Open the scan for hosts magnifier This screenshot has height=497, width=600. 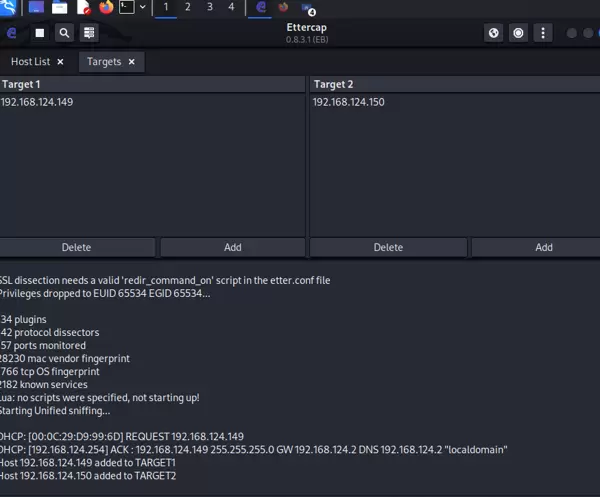(65, 33)
